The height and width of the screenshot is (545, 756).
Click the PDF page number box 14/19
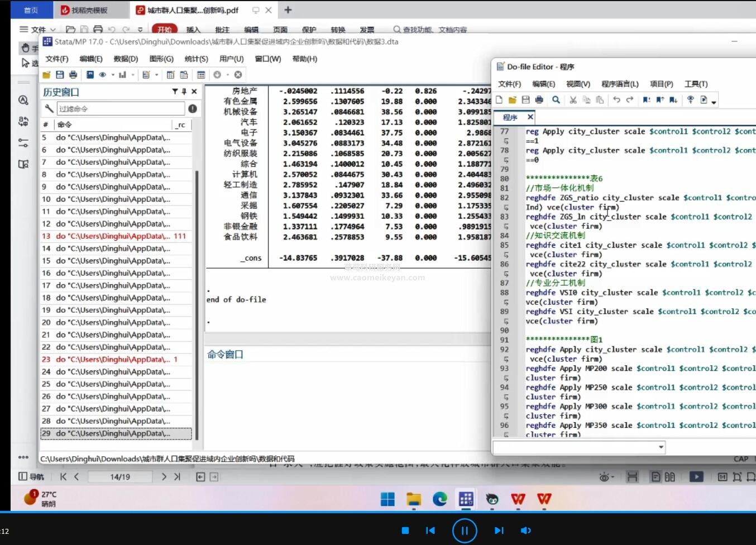click(x=120, y=477)
